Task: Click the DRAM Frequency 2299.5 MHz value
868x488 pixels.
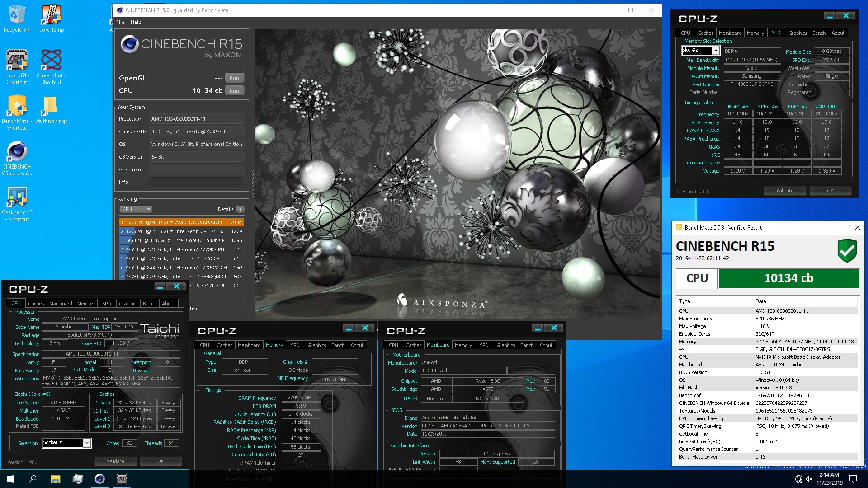Action: point(301,398)
